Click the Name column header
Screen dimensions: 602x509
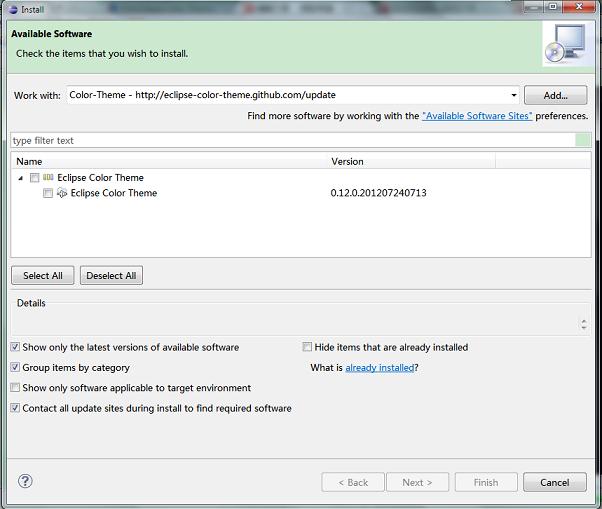coord(169,161)
